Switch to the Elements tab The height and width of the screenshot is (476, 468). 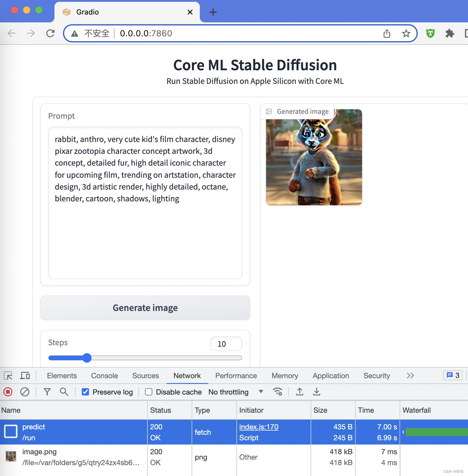pos(62,375)
